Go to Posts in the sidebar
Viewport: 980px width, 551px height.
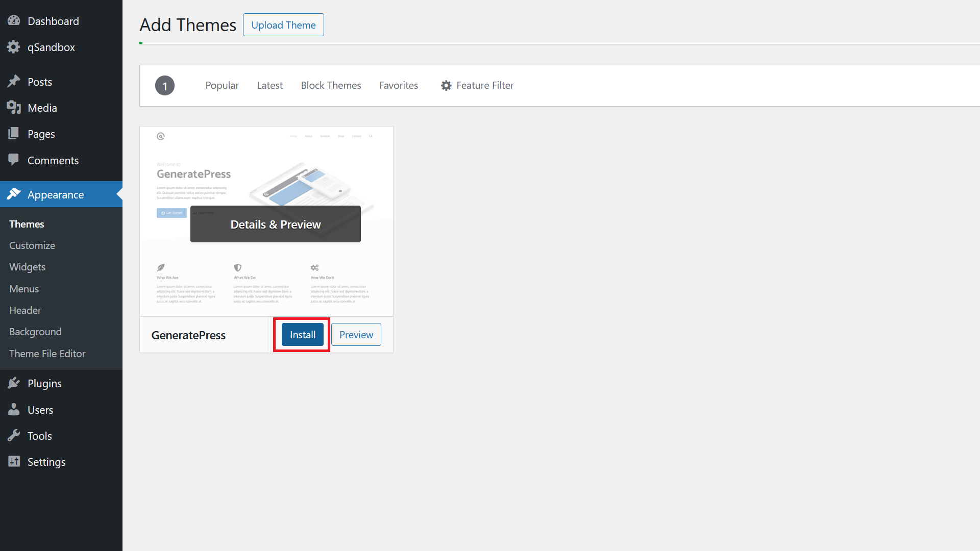tap(40, 82)
